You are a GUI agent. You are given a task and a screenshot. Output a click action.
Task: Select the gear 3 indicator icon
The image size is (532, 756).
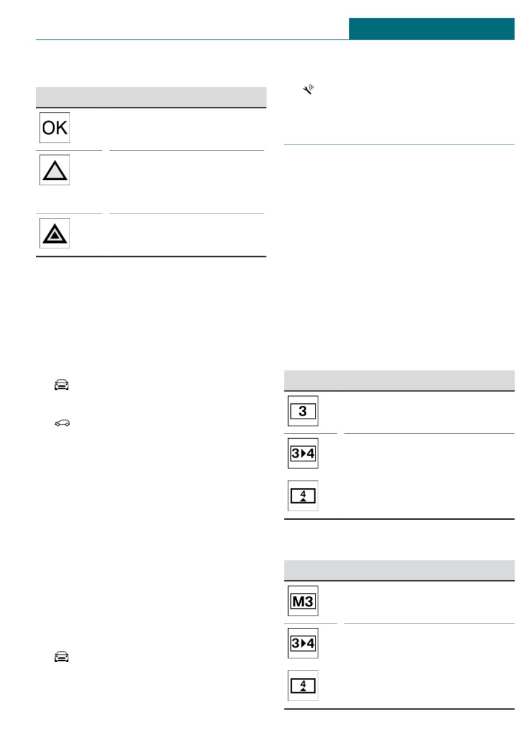[x=303, y=411]
